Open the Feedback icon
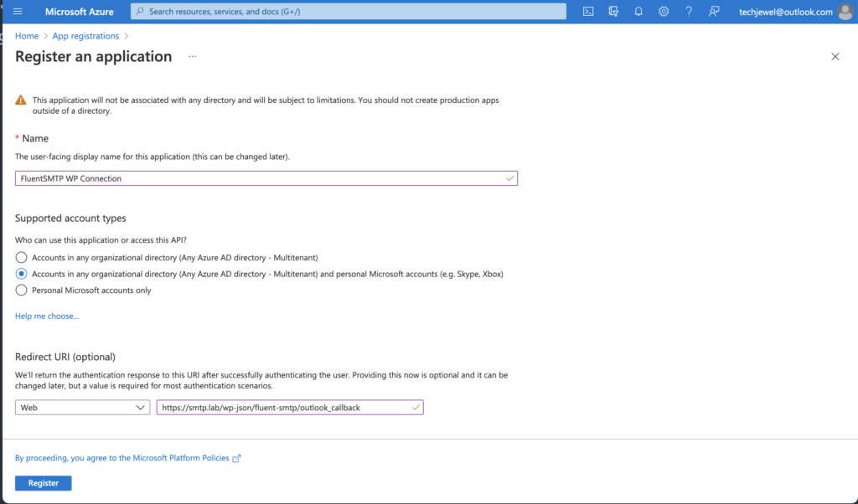 pyautogui.click(x=714, y=12)
